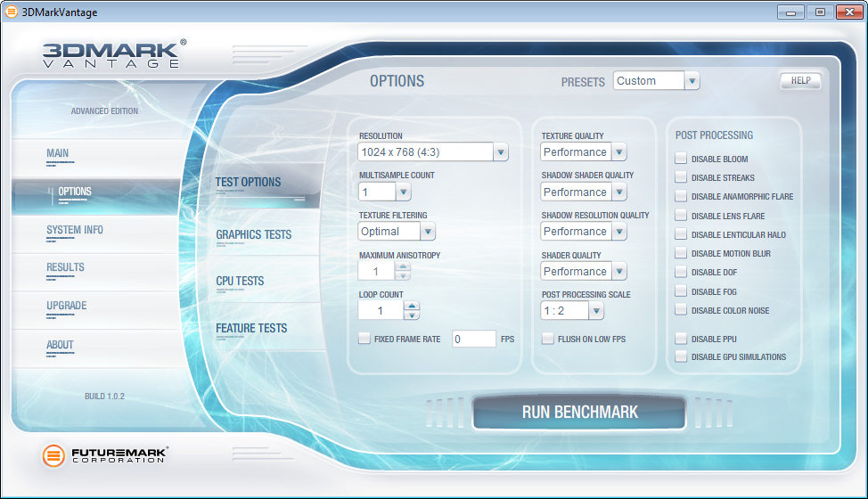Expand the Presets dropdown

coord(657,81)
